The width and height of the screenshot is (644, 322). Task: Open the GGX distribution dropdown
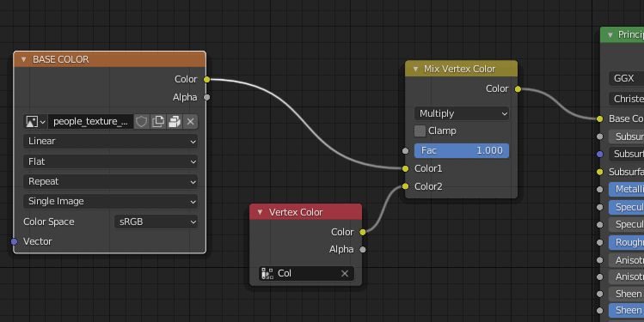pyautogui.click(x=626, y=78)
